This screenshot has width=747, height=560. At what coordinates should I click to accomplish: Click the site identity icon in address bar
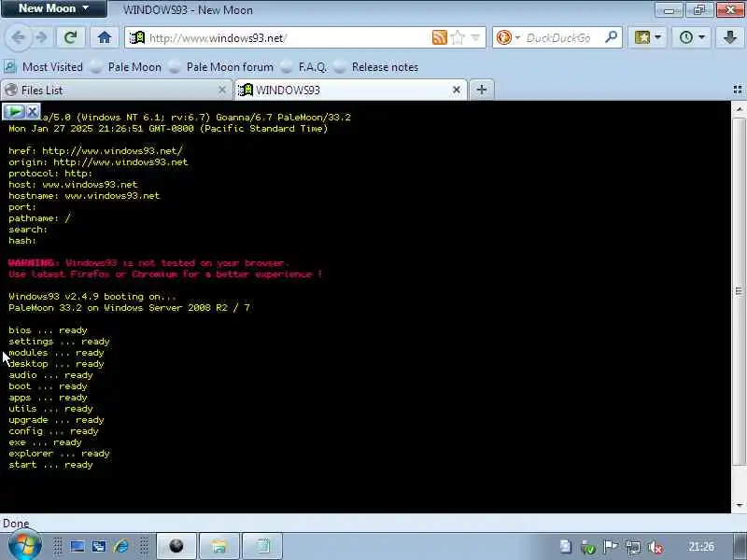point(137,37)
